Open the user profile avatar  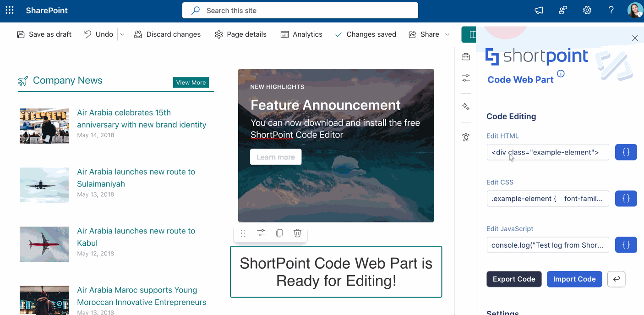pos(635,11)
